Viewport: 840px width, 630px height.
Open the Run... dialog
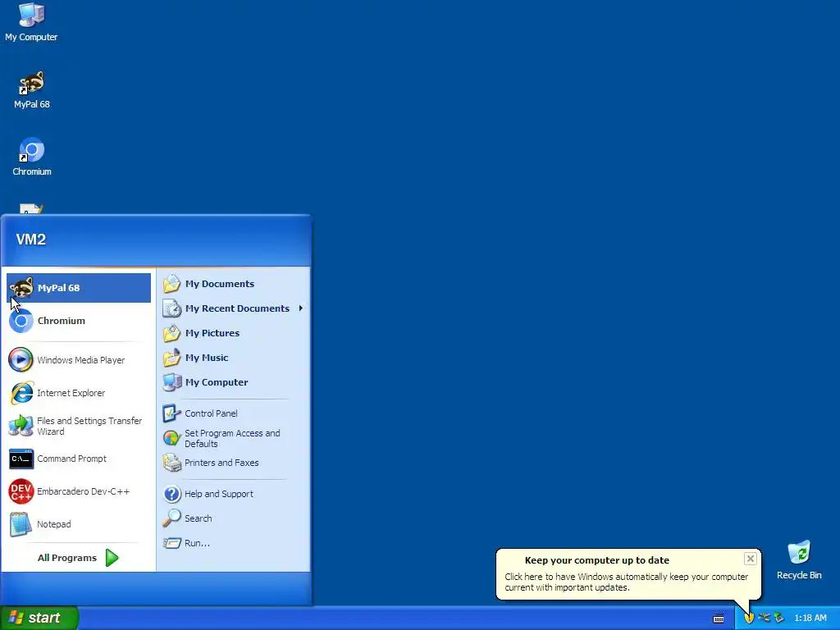click(x=233, y=543)
